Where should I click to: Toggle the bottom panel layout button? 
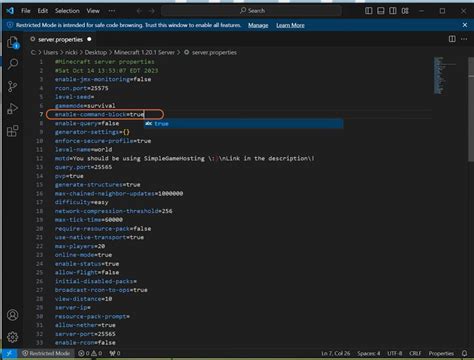click(x=381, y=11)
